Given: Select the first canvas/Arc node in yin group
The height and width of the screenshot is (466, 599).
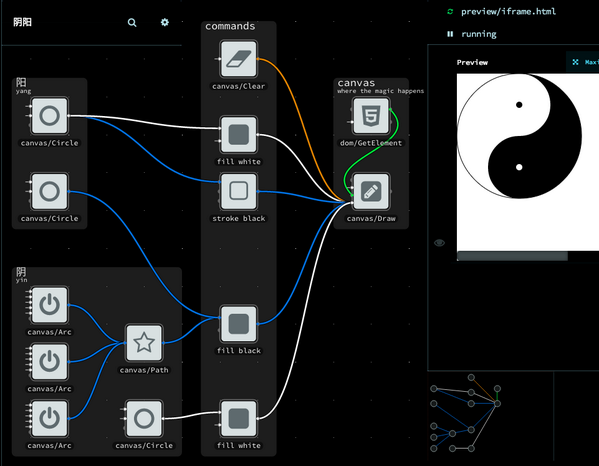Looking at the screenshot, I should click(50, 305).
